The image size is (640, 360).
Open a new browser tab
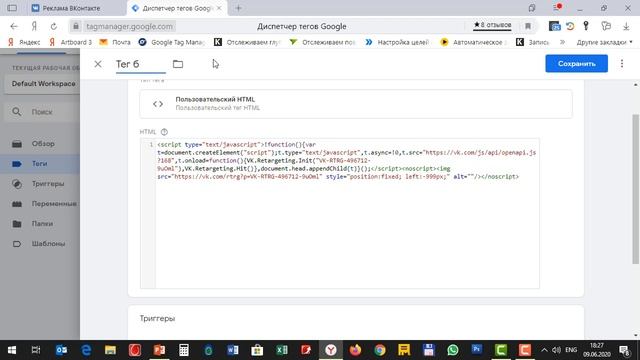pos(238,8)
